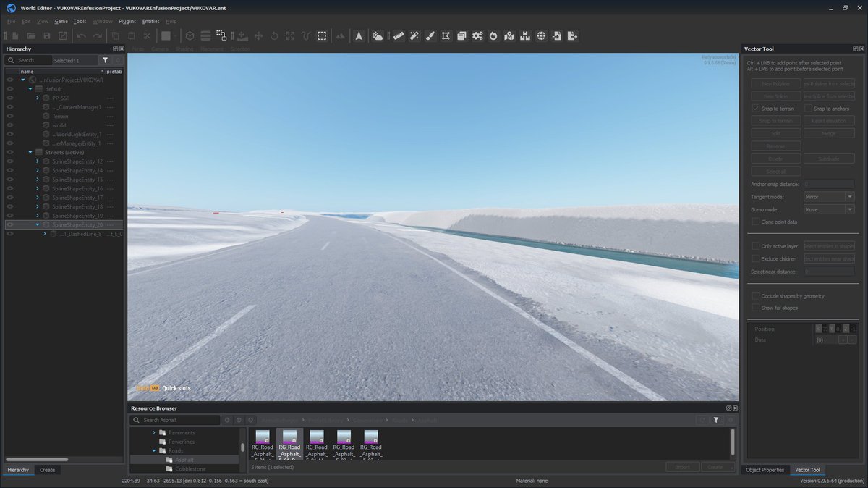Viewport: 868px width, 488px height.
Task: Click the terrain mountain icon in toolbar
Action: point(341,35)
